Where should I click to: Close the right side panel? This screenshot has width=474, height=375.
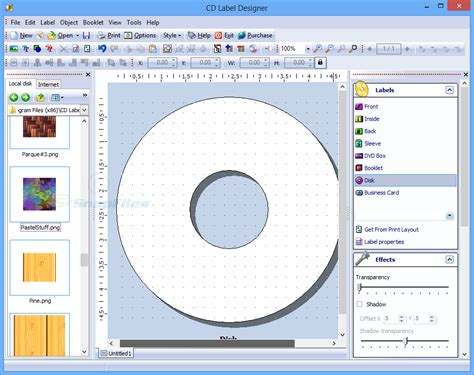point(466,74)
